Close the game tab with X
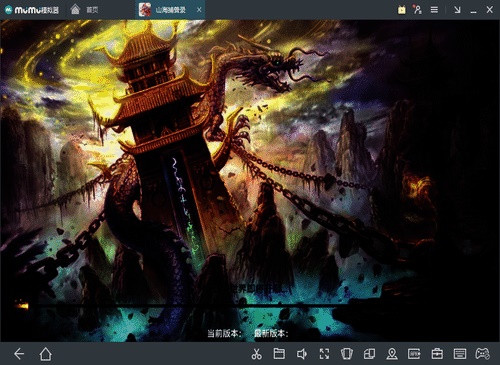 (x=199, y=10)
